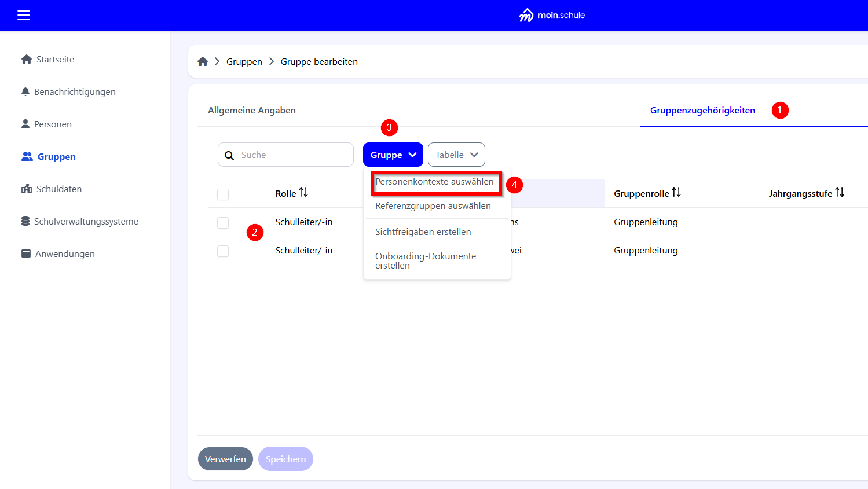868x489 pixels.
Task: Toggle the select-all checkbox in table header
Action: tap(223, 194)
